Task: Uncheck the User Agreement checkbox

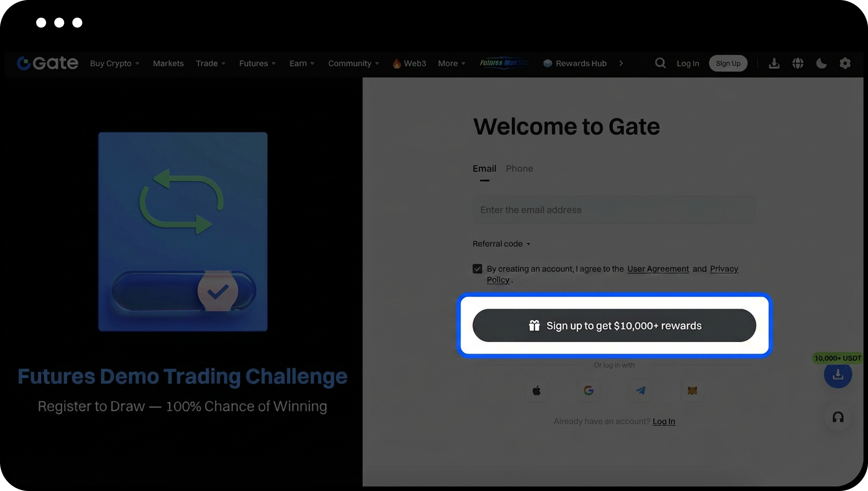Action: click(x=477, y=269)
